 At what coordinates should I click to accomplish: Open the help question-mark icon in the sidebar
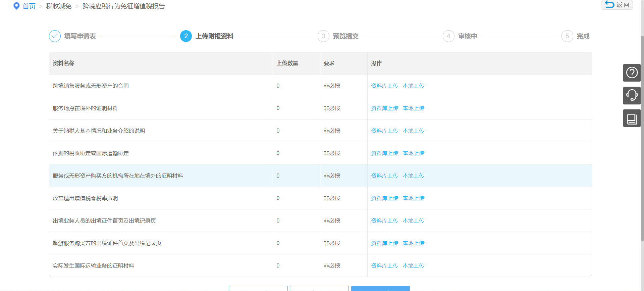point(632,72)
